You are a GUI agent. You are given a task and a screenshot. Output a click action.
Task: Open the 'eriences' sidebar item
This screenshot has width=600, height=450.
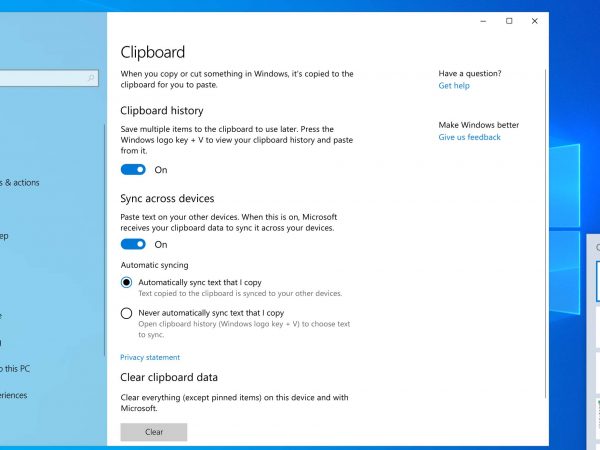(13, 395)
